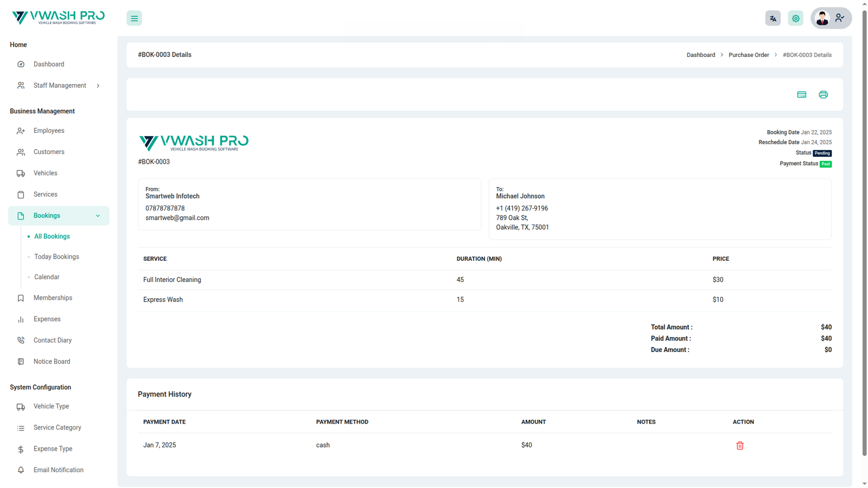Open Email Notification settings
868x488 pixels.
(x=58, y=470)
